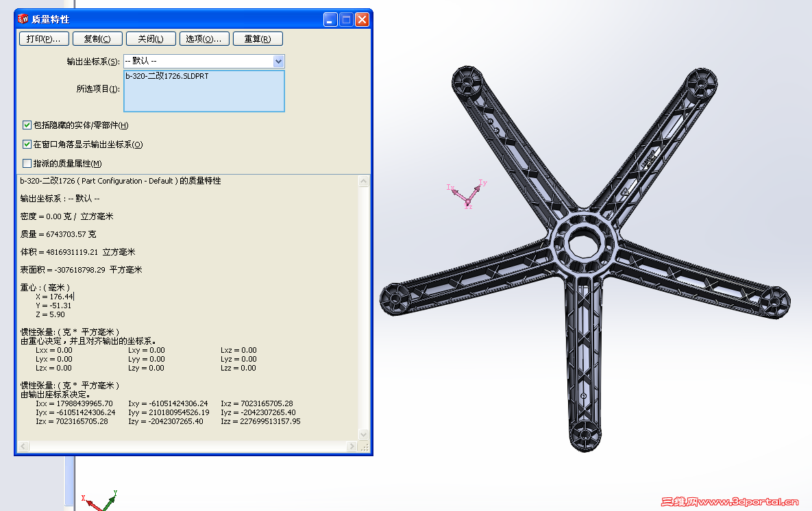This screenshot has width=812, height=511.
Task: Toggle 在窗口角落显示输出坐标系 checkbox
Action: tap(27, 144)
